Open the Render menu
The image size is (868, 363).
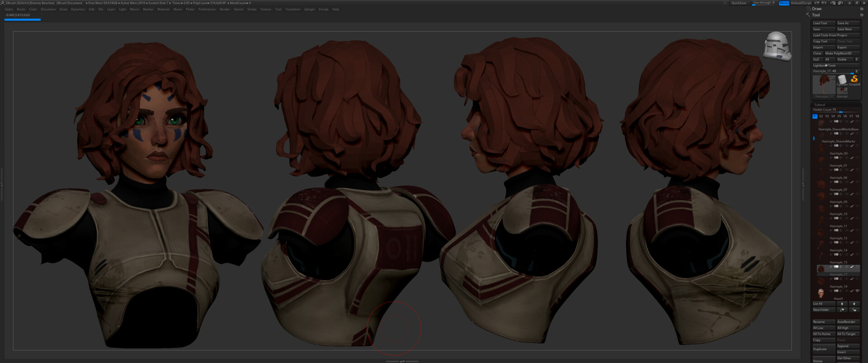pos(225,9)
